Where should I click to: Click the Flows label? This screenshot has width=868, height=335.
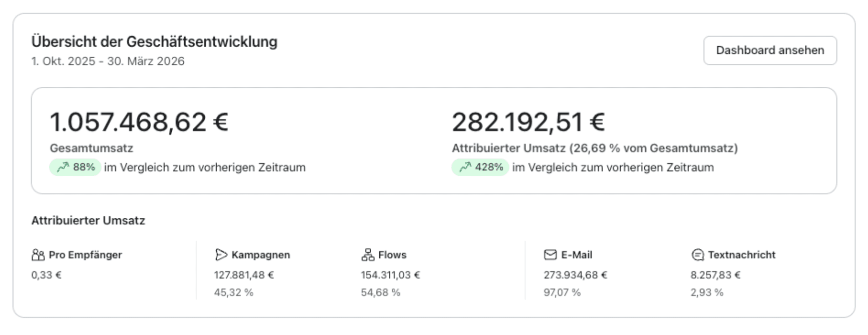point(392,255)
